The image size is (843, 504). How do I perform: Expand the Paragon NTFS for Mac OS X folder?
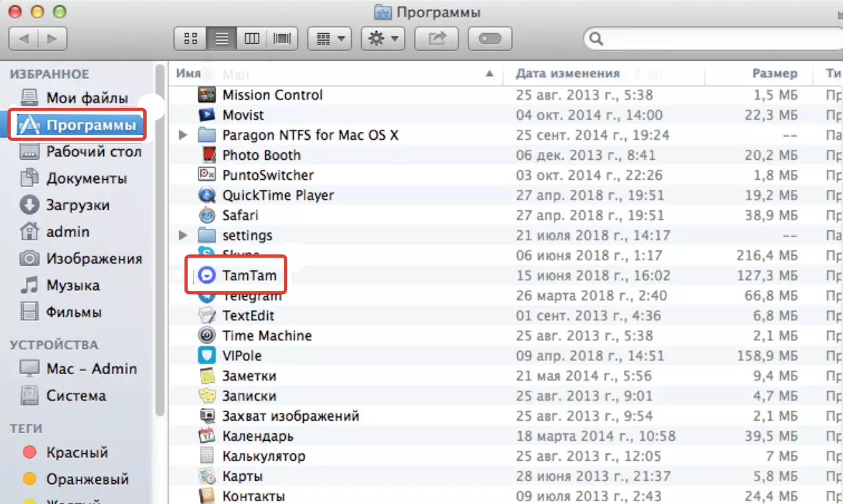pos(184,135)
